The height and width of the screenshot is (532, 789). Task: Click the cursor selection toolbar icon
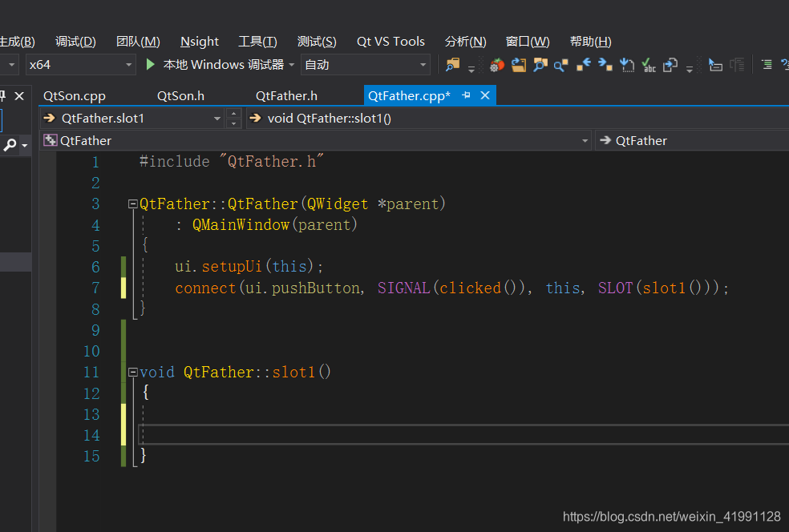coord(715,65)
